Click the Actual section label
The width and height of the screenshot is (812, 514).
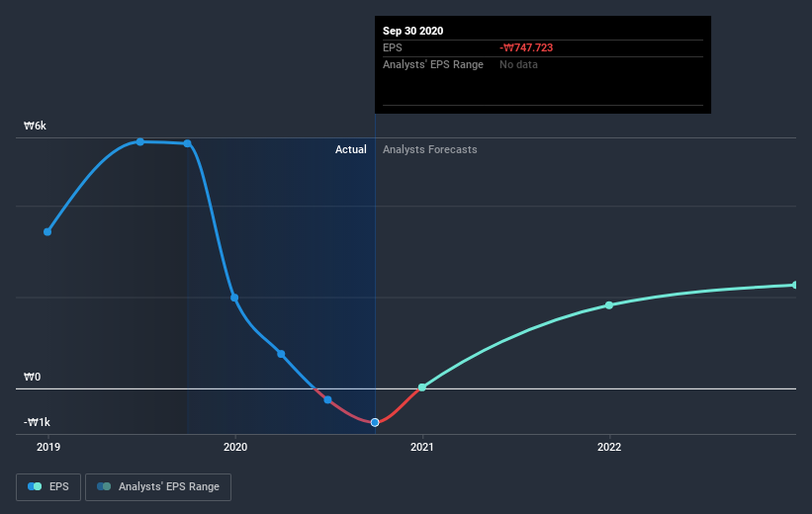(x=350, y=149)
